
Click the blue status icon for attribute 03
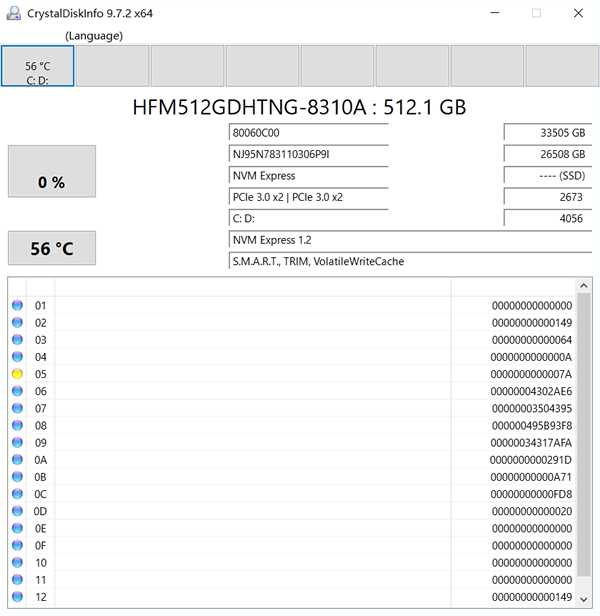click(17, 339)
